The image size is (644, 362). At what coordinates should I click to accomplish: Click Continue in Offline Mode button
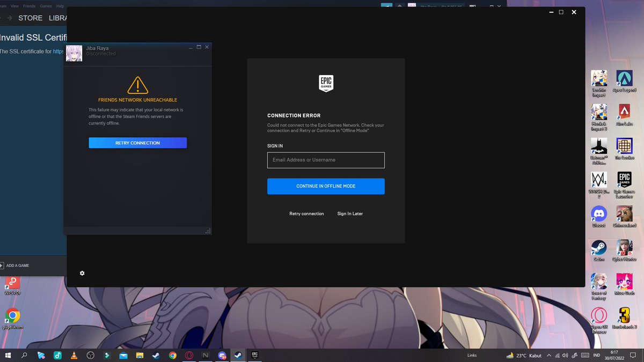326,186
